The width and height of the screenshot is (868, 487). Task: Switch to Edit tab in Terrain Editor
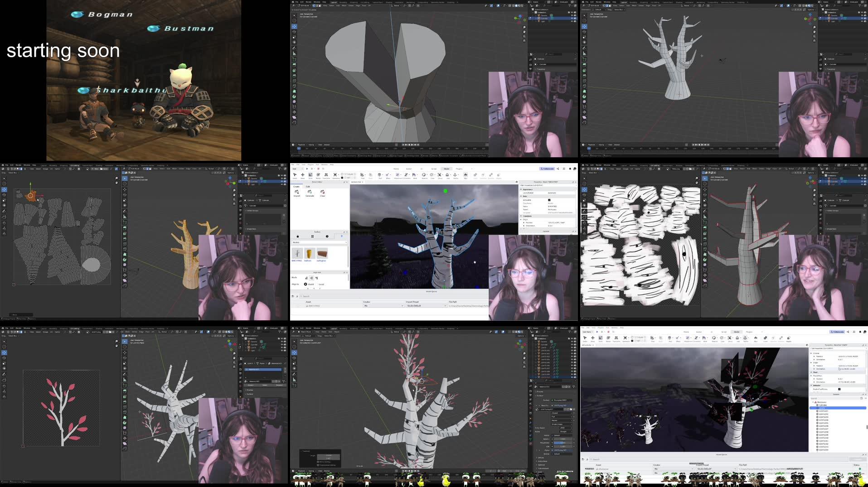click(308, 187)
